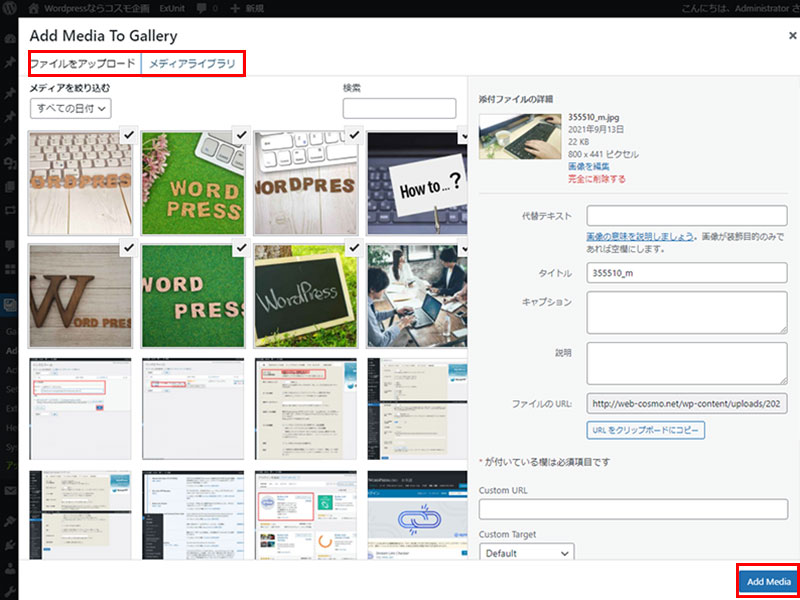Open the すべての日付 date filter dropdown

(x=71, y=108)
